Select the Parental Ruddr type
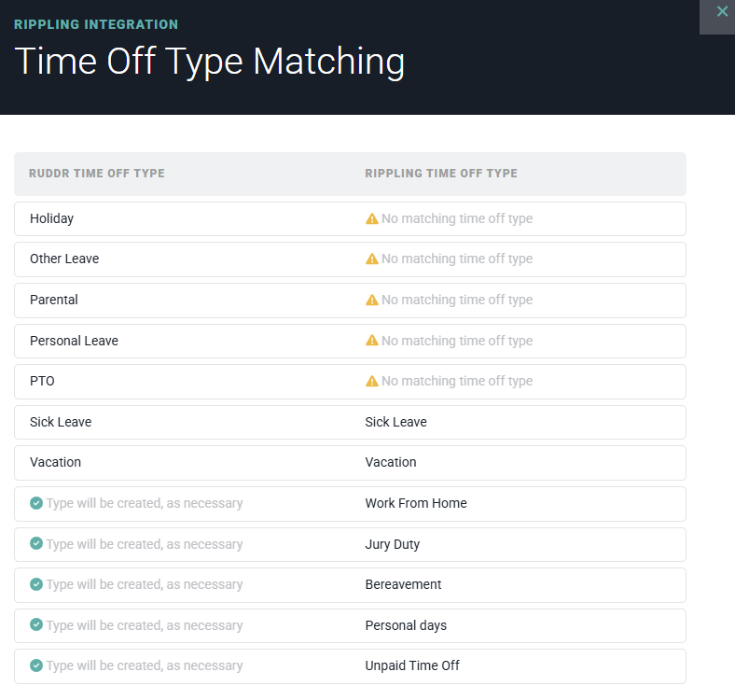The width and height of the screenshot is (735, 700). tap(54, 300)
